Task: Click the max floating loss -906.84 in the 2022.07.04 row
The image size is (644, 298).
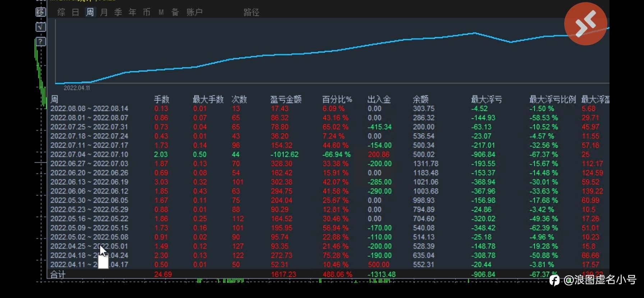Action: coord(483,154)
